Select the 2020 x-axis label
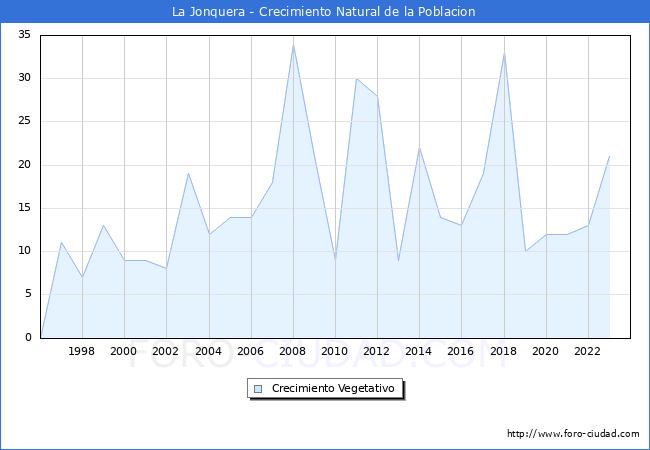This screenshot has width=650, height=450. pyautogui.click(x=546, y=351)
